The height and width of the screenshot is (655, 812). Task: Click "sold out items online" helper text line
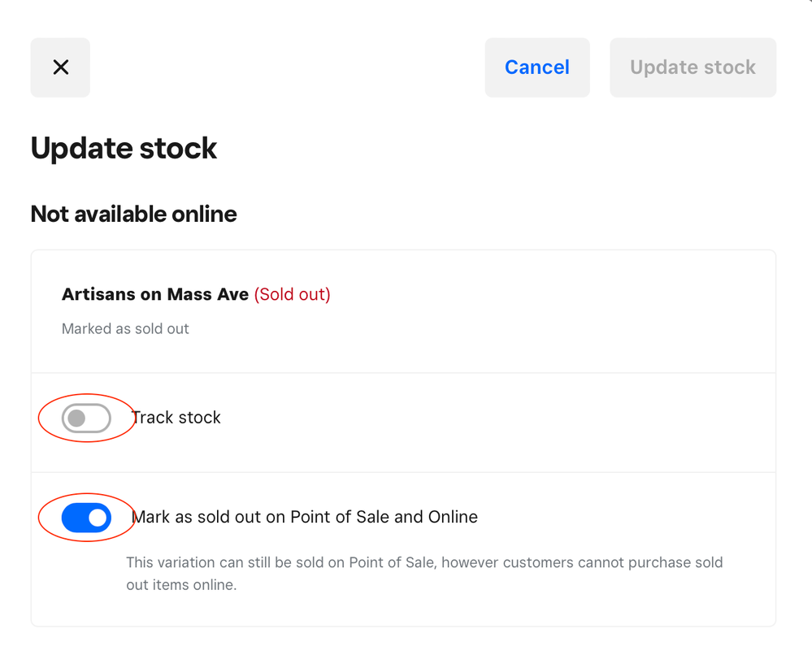tap(181, 585)
